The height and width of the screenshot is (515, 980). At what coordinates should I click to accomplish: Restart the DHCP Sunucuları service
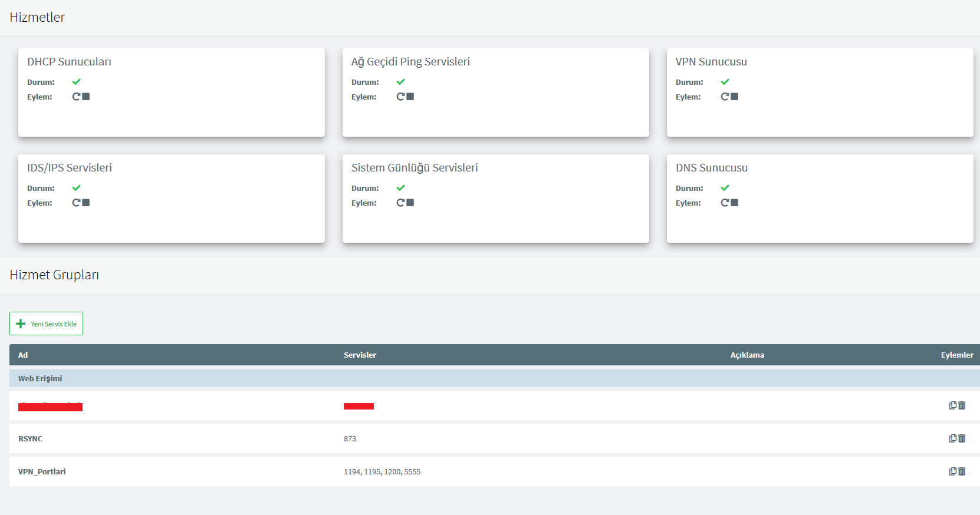(x=76, y=97)
